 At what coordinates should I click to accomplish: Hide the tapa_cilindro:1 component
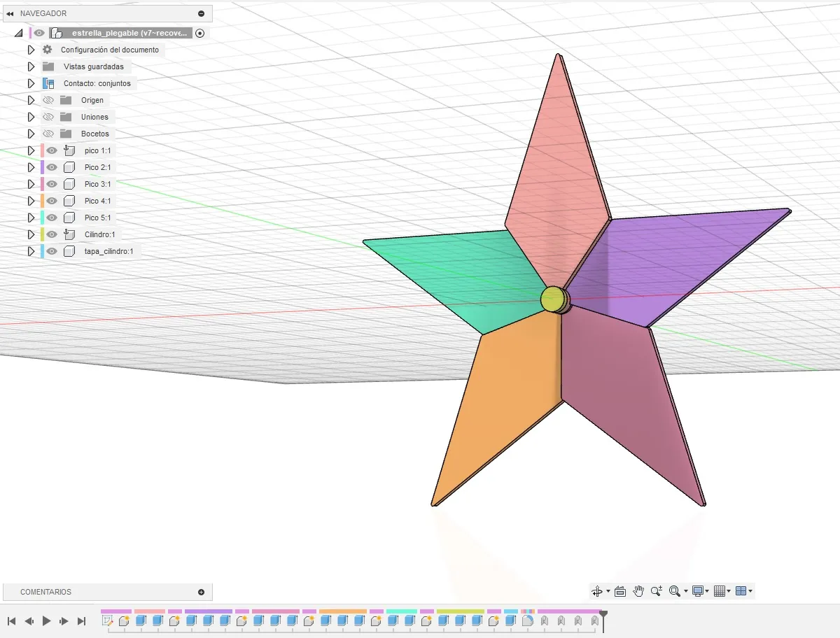[52, 251]
